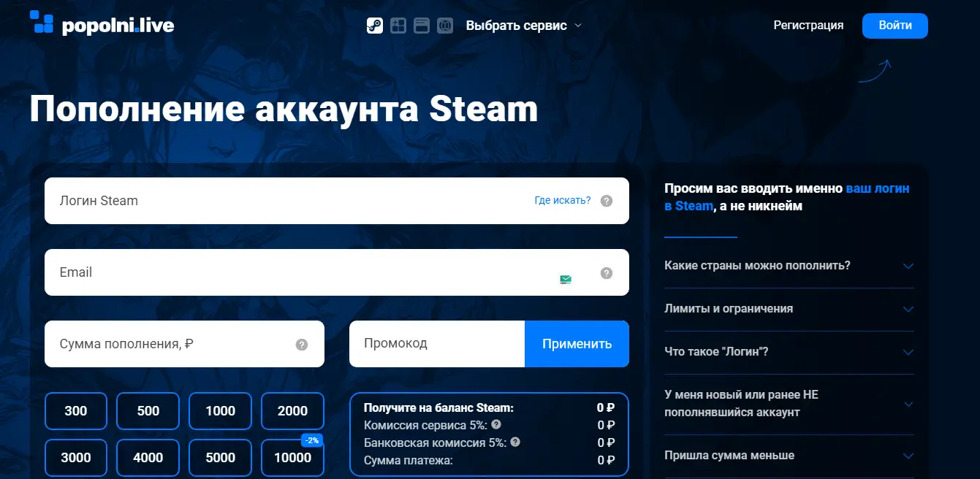980x479 pixels.
Task: Select the card service icon in header
Action: 421,26
